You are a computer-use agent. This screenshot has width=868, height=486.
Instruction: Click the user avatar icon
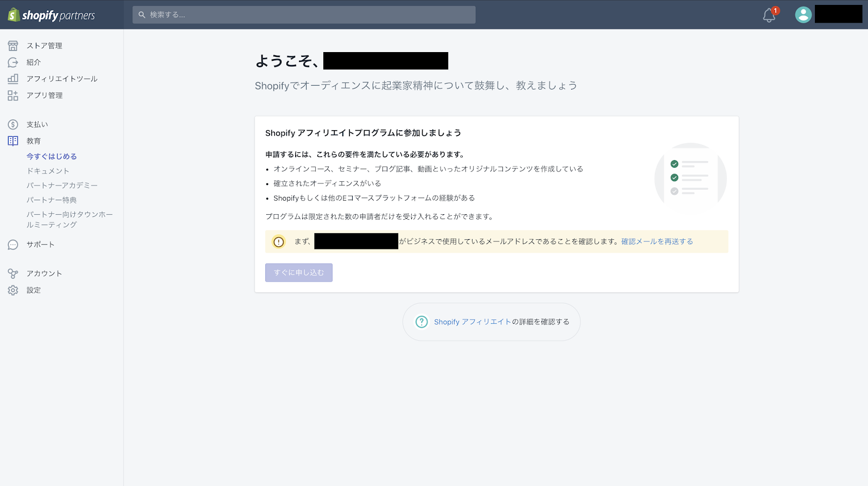click(x=803, y=15)
